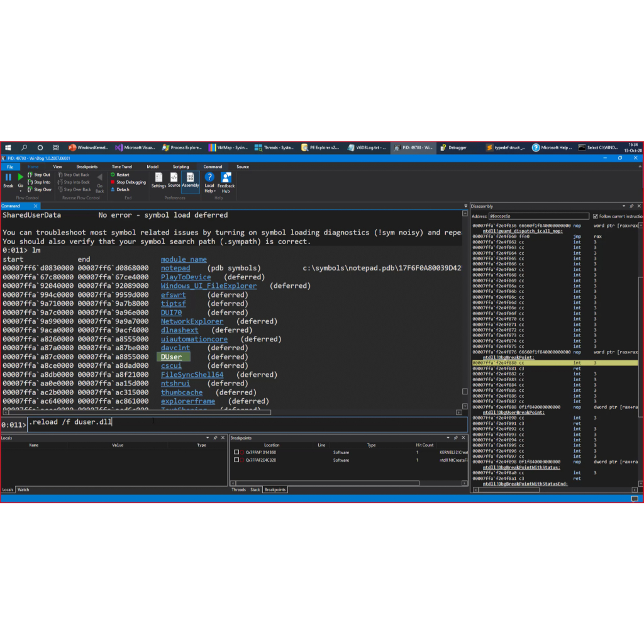Switch to the View ribbon tab

57,167
